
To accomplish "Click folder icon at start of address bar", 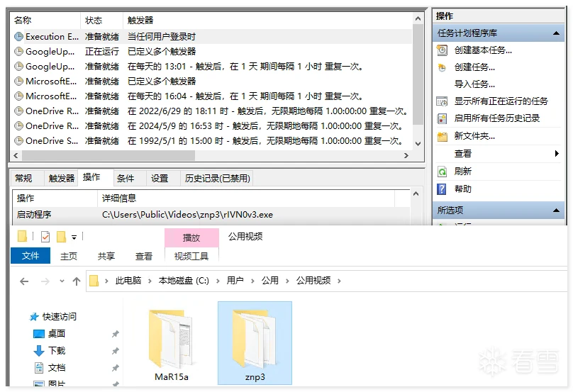I will pyautogui.click(x=94, y=281).
